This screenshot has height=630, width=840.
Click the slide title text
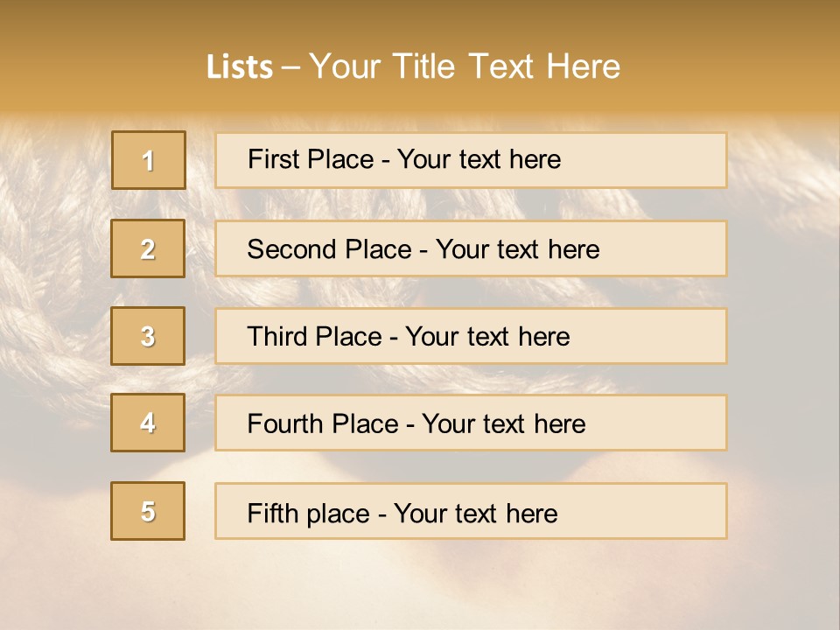(413, 66)
